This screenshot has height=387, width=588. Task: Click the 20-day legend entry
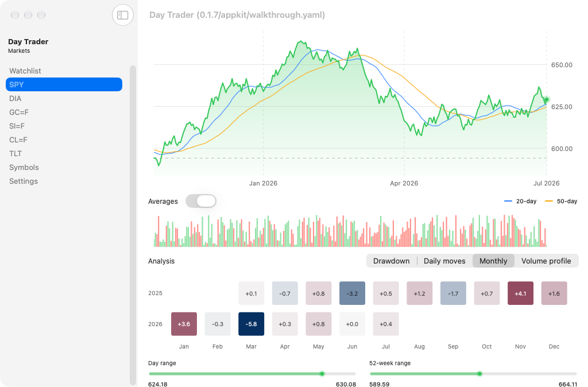coord(520,202)
